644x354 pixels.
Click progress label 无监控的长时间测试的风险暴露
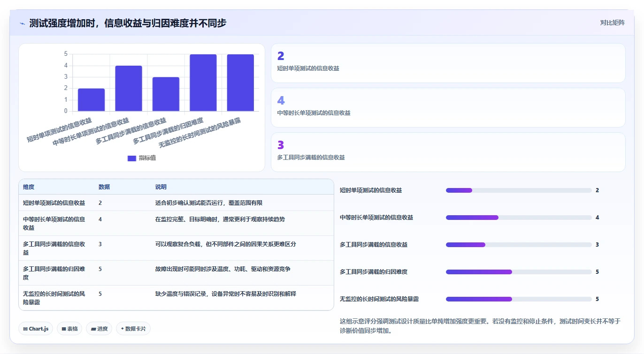[379, 299]
